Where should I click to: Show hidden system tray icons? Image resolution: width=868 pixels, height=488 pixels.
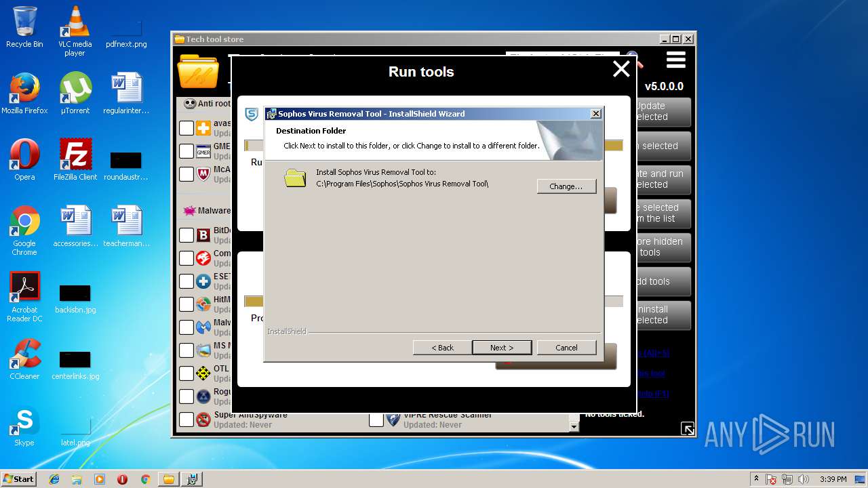(x=756, y=479)
